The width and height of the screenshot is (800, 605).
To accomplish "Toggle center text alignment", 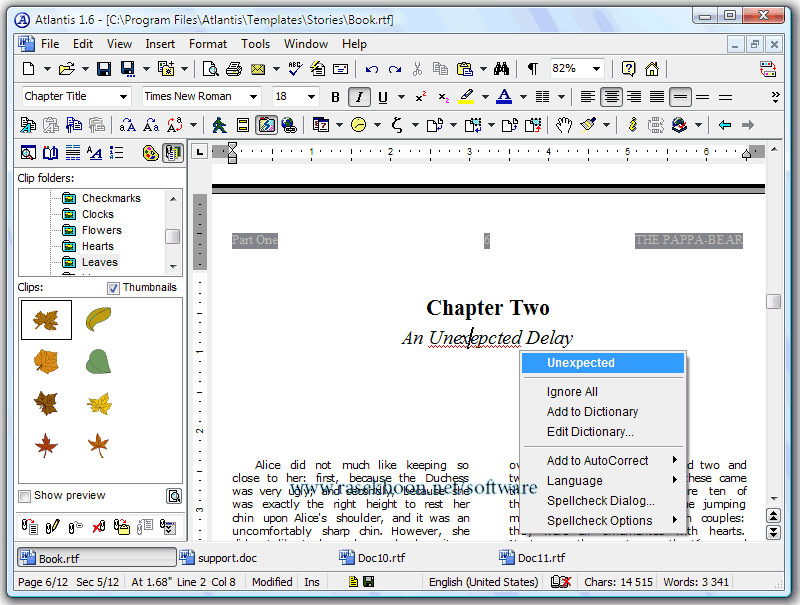I will (x=611, y=96).
